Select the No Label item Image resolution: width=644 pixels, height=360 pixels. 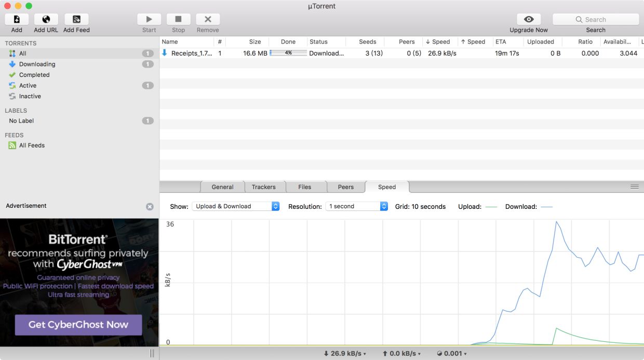(x=79, y=121)
